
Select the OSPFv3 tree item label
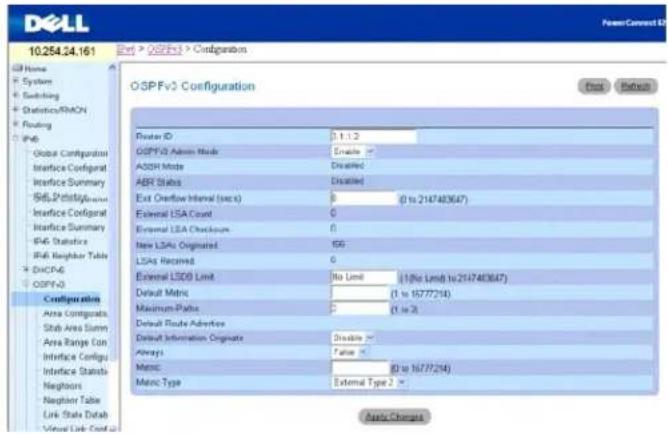tap(49, 284)
